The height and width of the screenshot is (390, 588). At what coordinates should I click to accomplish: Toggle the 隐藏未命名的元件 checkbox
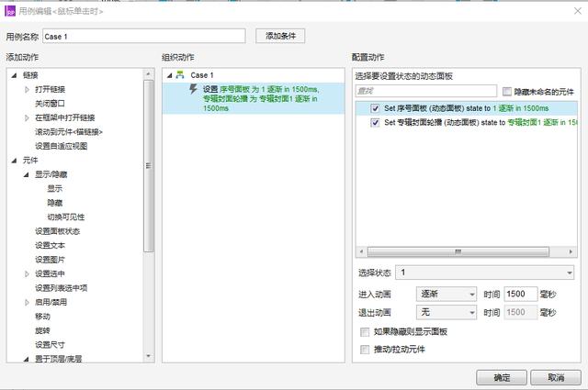click(506, 92)
